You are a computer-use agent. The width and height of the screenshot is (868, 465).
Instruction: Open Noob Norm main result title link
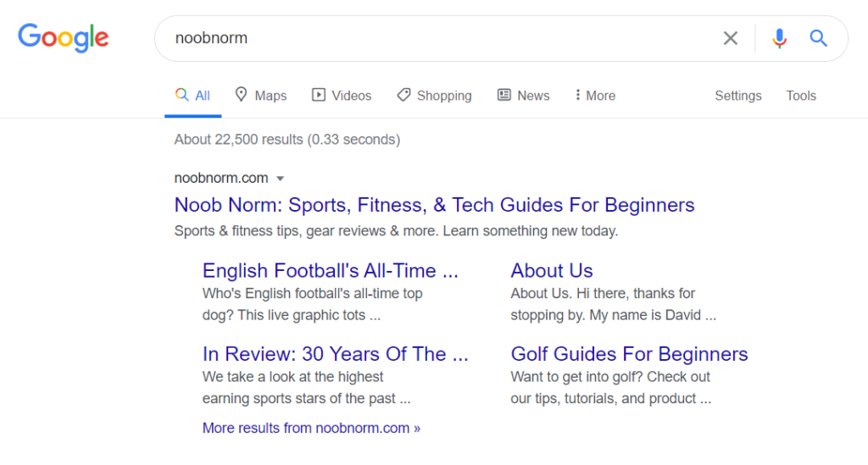[434, 205]
